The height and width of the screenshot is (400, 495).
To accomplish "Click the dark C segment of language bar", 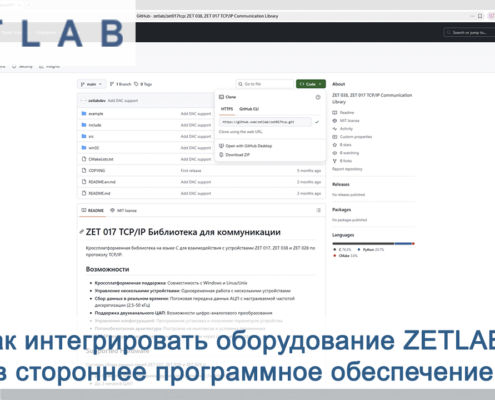I will pos(363,244).
